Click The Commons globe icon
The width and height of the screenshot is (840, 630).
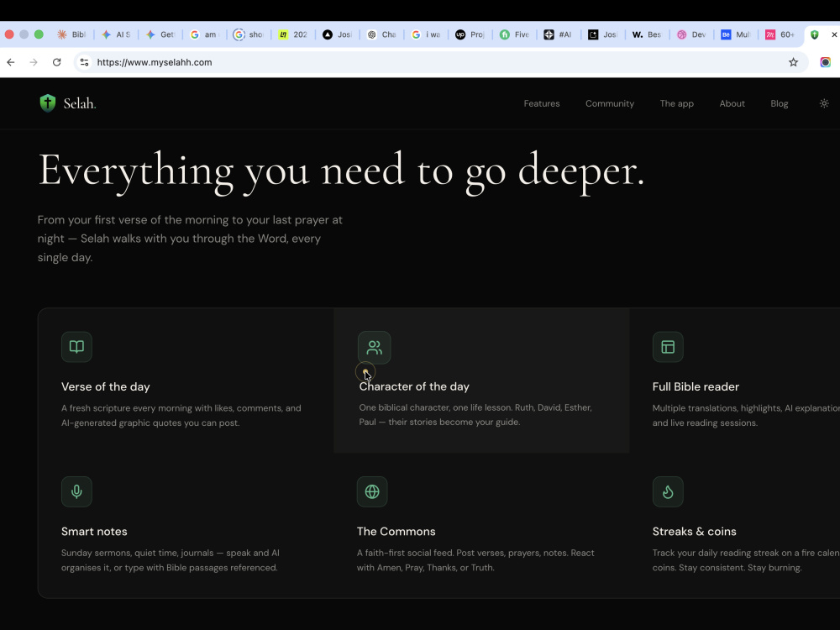coord(372,491)
